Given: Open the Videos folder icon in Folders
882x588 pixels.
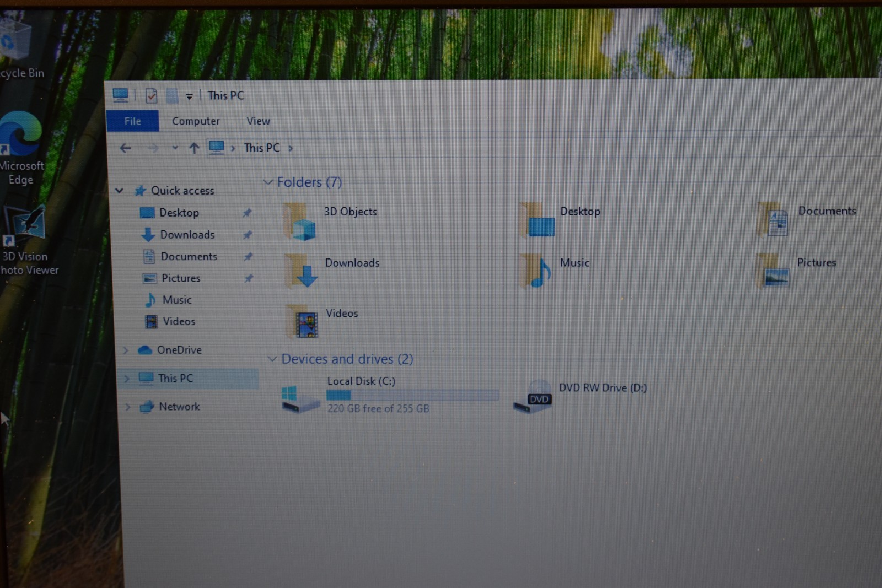Looking at the screenshot, I should point(302,322).
